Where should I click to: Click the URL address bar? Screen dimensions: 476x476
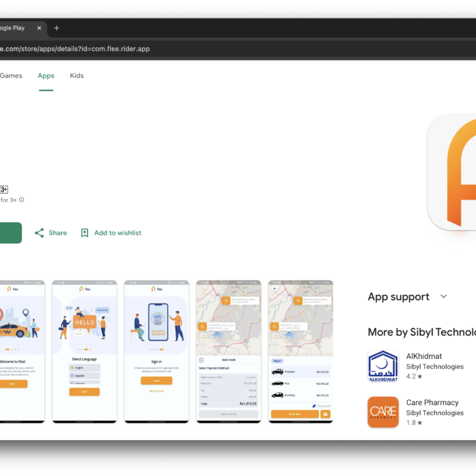click(x=238, y=49)
